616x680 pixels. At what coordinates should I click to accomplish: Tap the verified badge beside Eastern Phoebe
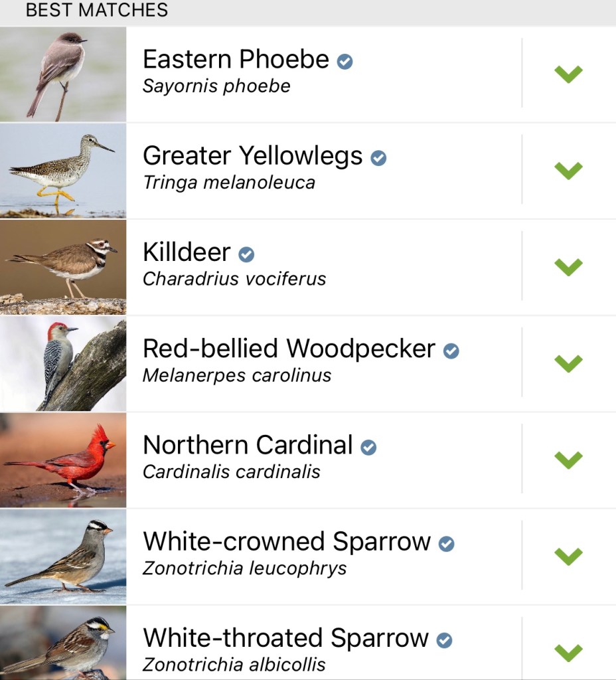(345, 62)
